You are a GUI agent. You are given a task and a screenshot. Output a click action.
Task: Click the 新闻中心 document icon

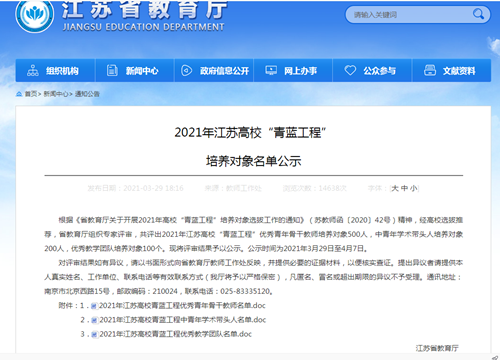click(112, 70)
